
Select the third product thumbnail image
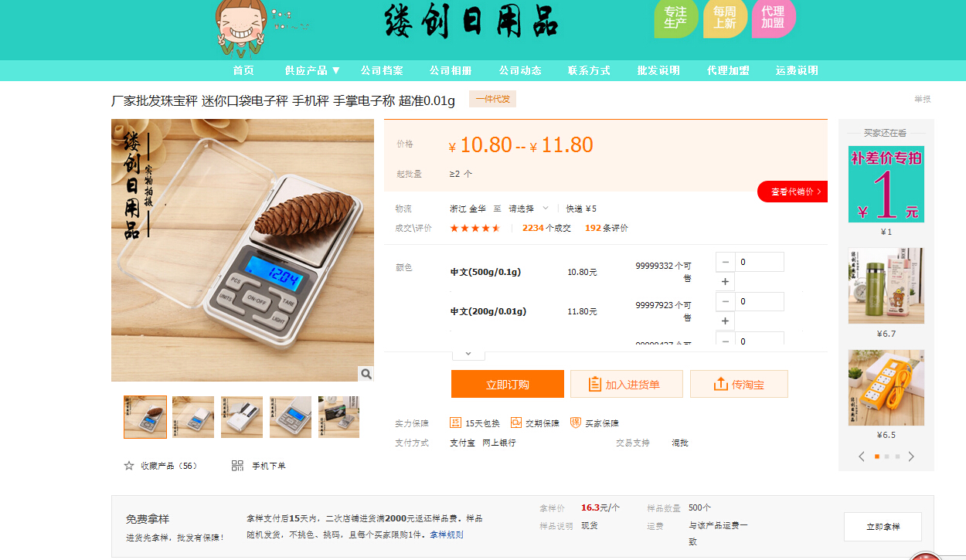242,417
